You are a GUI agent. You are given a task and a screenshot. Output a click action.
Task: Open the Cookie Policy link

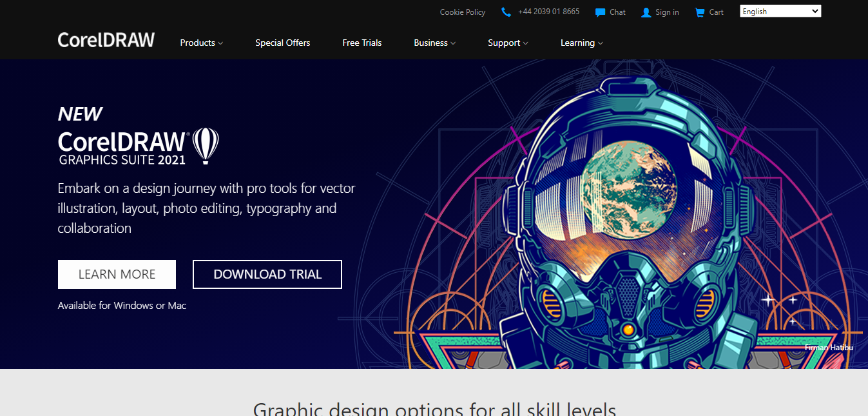(x=463, y=12)
